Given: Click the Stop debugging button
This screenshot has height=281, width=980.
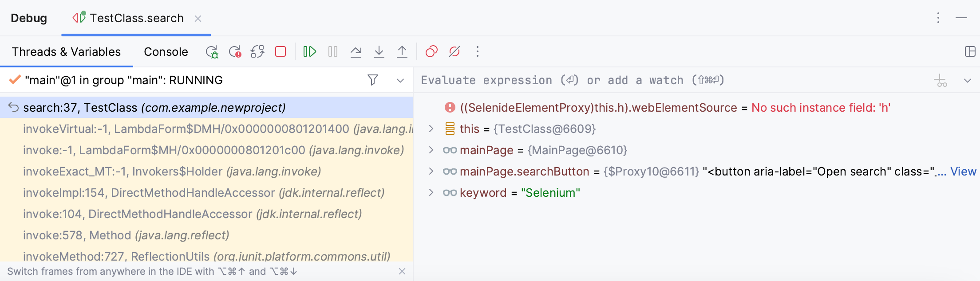Looking at the screenshot, I should (281, 52).
